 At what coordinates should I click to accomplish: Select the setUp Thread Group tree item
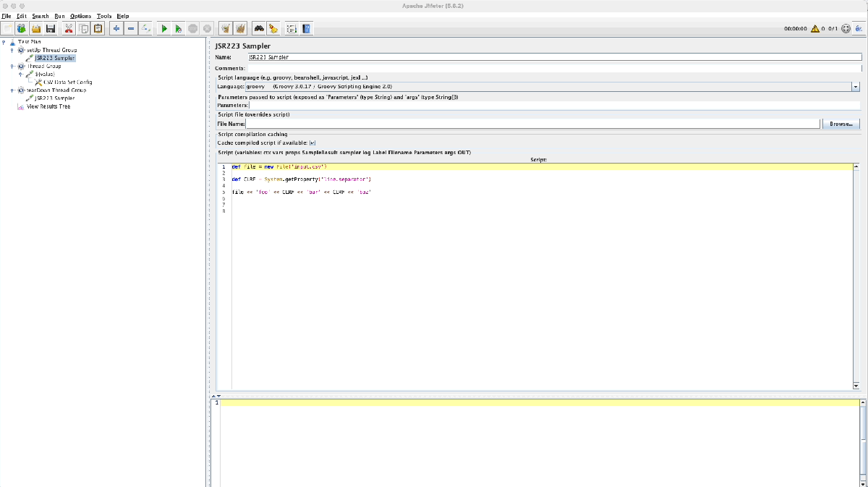click(51, 50)
